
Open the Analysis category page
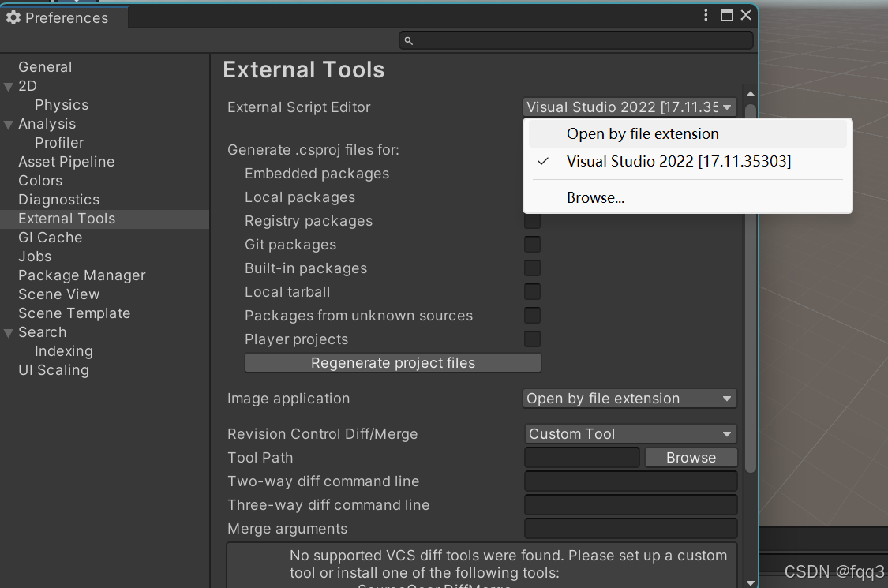tap(47, 124)
